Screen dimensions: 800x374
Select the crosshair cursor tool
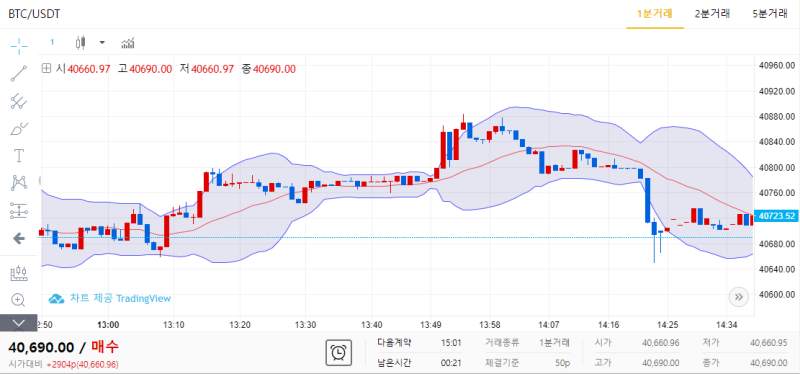pos(19,46)
